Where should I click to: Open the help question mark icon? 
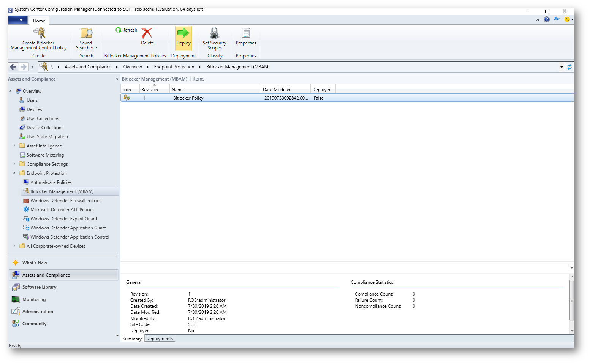pos(546,19)
